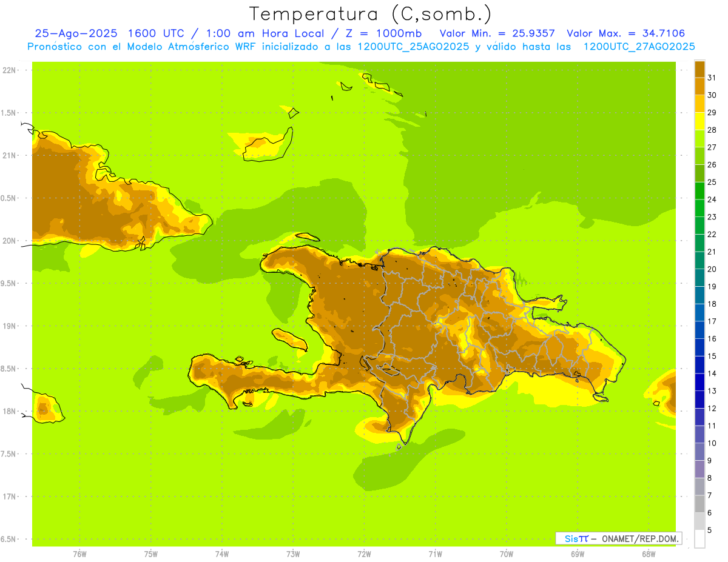Click the "69W" longitude label
728x562 pixels.
(578, 554)
